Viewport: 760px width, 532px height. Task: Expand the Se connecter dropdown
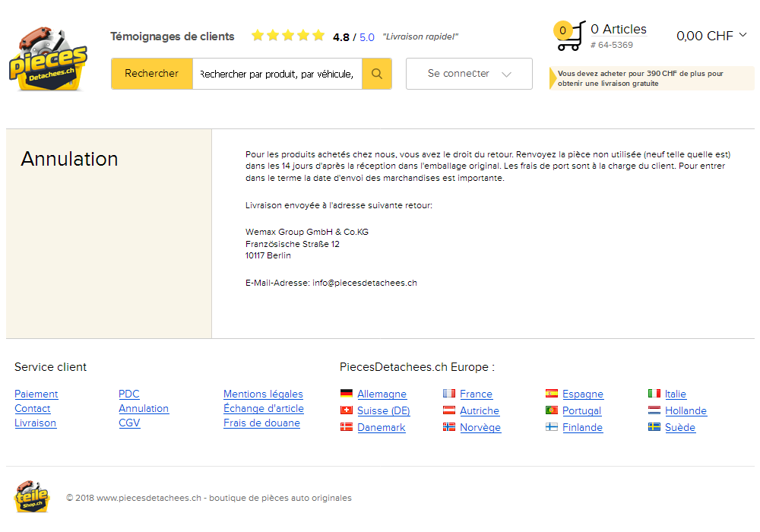(468, 74)
